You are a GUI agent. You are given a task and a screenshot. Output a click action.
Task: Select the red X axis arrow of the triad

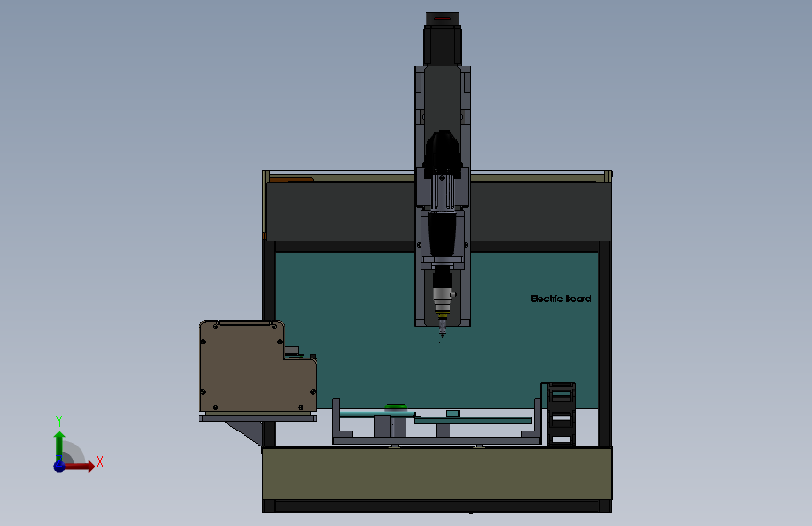pyautogui.click(x=79, y=466)
